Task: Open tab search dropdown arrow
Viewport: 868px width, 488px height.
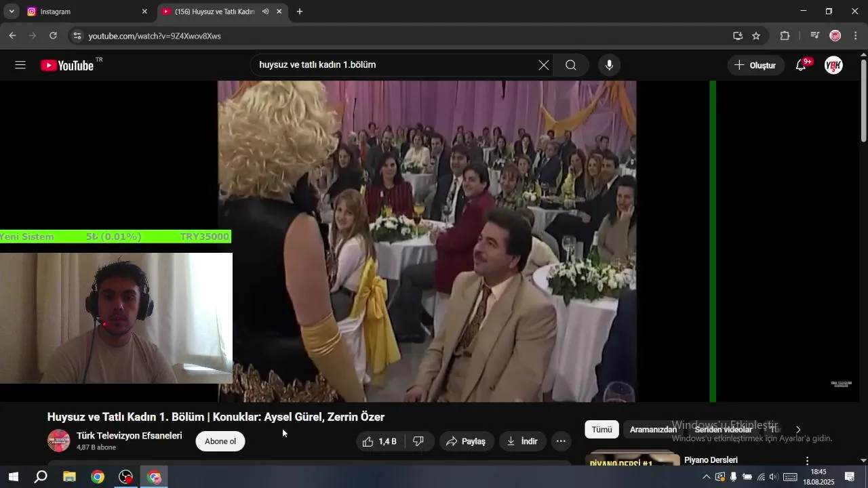Action: point(12,12)
